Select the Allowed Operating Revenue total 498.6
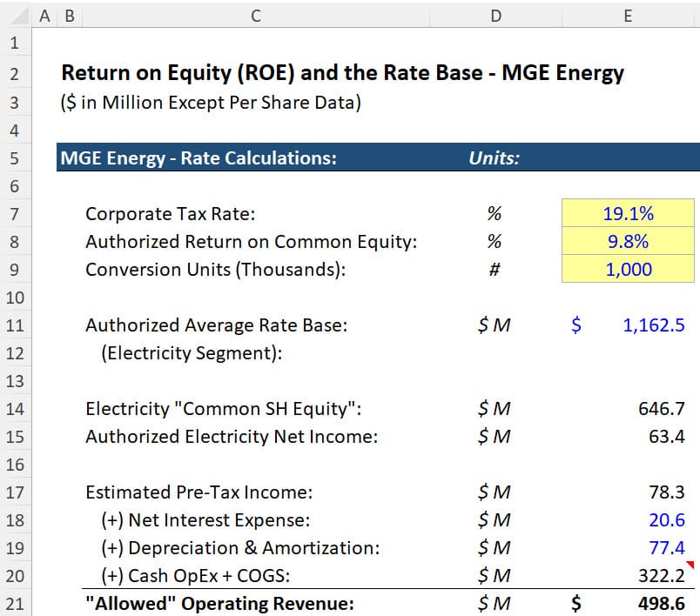The width and height of the screenshot is (700, 616). tap(660, 604)
